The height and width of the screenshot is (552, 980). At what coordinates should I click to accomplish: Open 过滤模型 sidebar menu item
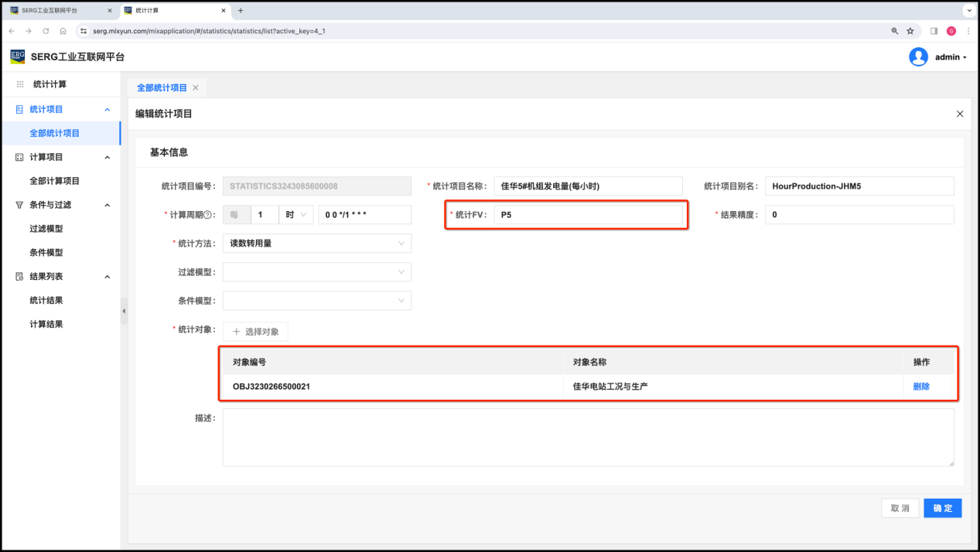pos(46,229)
